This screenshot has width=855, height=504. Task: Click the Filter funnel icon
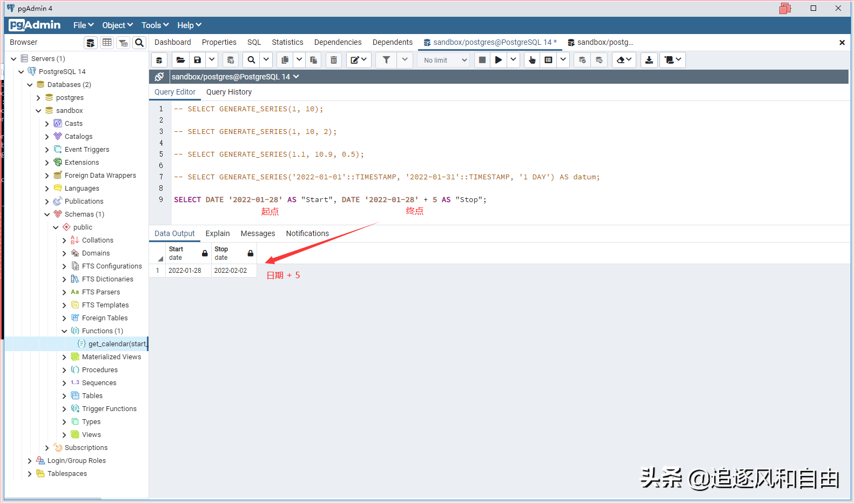pos(386,60)
